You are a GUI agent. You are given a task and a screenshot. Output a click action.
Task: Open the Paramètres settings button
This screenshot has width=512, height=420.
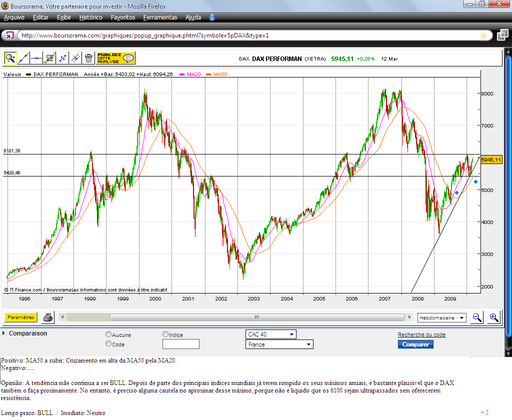point(21,317)
